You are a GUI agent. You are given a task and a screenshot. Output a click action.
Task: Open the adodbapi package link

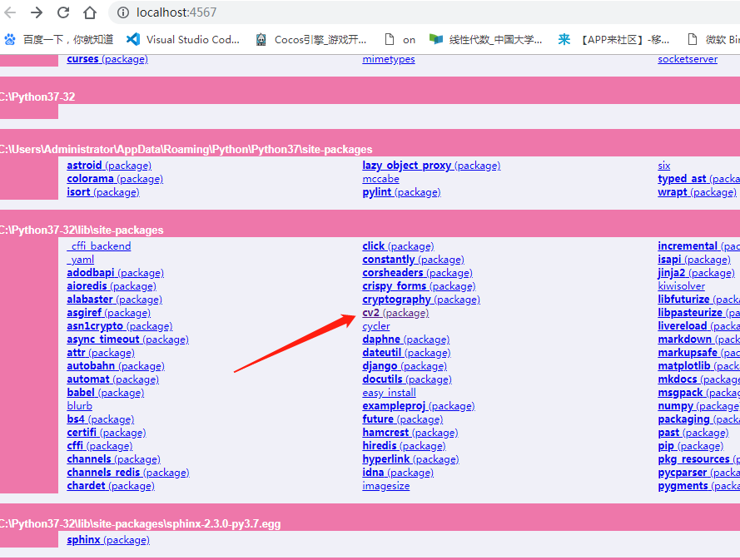pyautogui.click(x=115, y=273)
